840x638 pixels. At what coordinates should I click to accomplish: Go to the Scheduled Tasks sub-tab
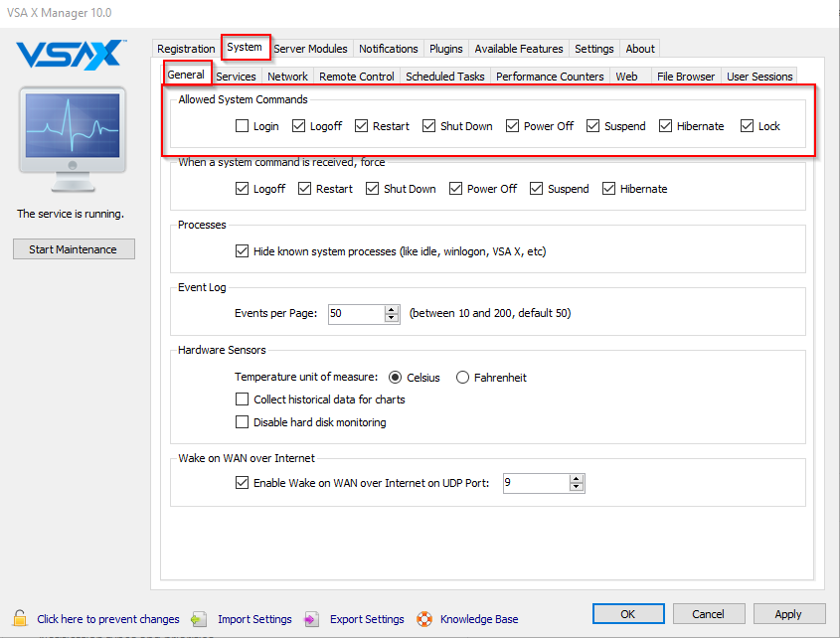click(x=445, y=77)
